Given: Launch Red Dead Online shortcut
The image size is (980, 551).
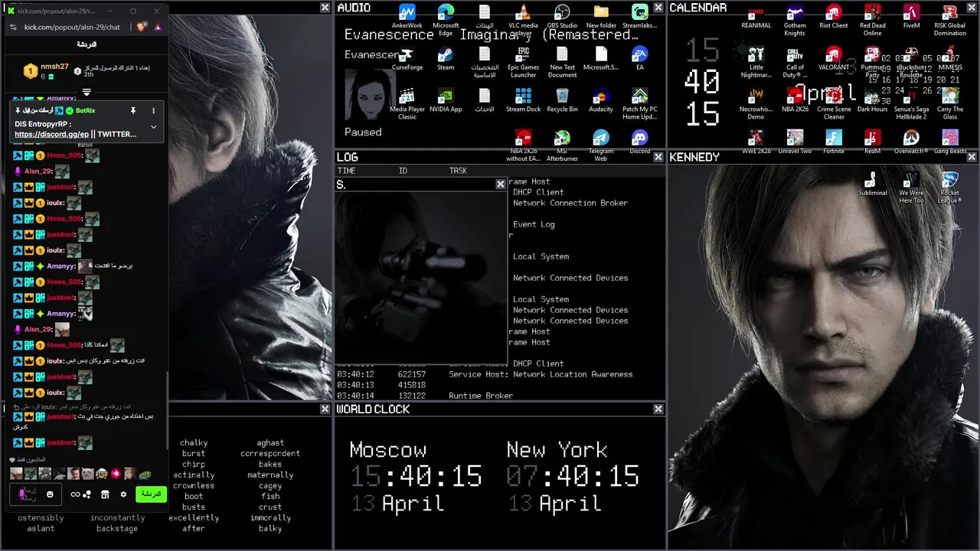Looking at the screenshot, I should 872,21.
